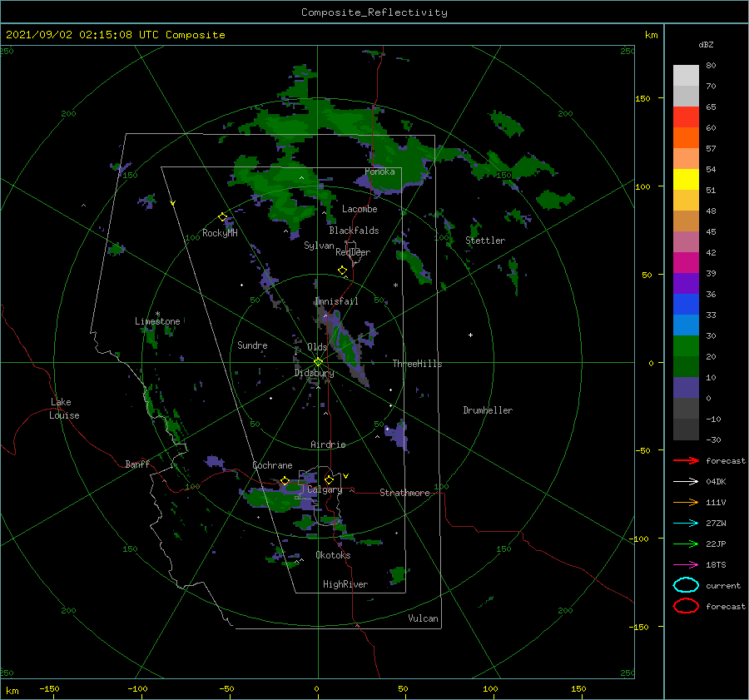Click the Lake Louise map label

point(64,409)
